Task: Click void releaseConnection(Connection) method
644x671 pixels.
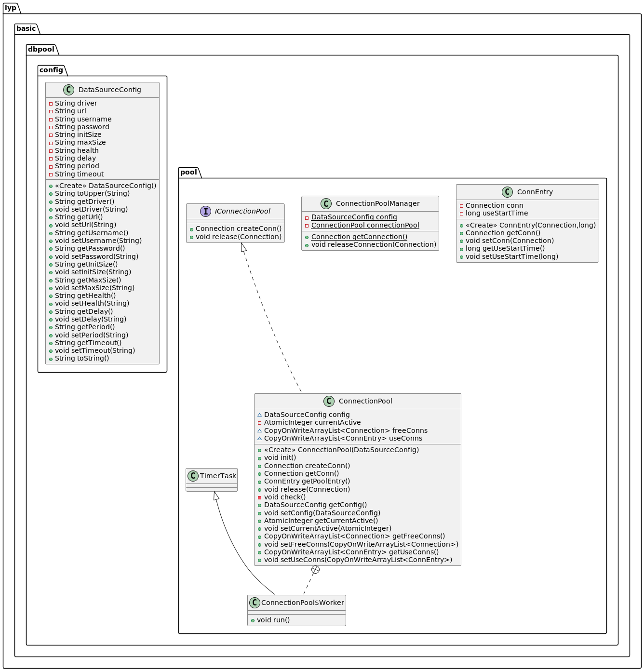Action: (374, 244)
